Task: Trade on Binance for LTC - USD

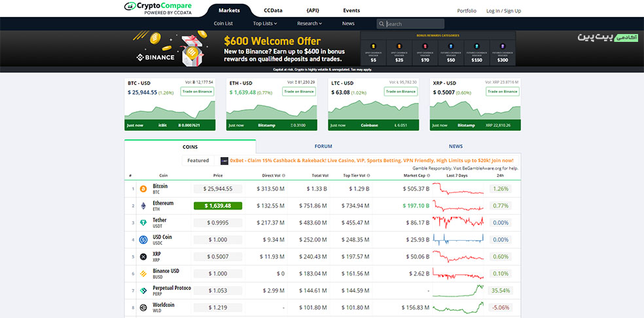Action: (x=401, y=91)
